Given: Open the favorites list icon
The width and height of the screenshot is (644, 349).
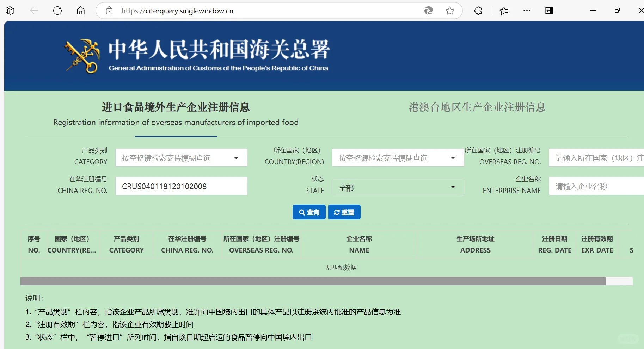Looking at the screenshot, I should pos(504,11).
